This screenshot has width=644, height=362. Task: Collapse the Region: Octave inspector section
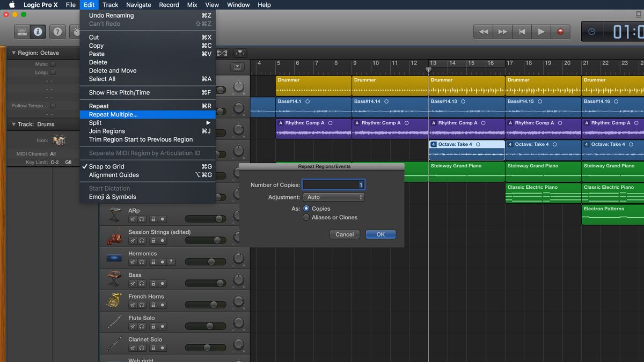(x=13, y=53)
